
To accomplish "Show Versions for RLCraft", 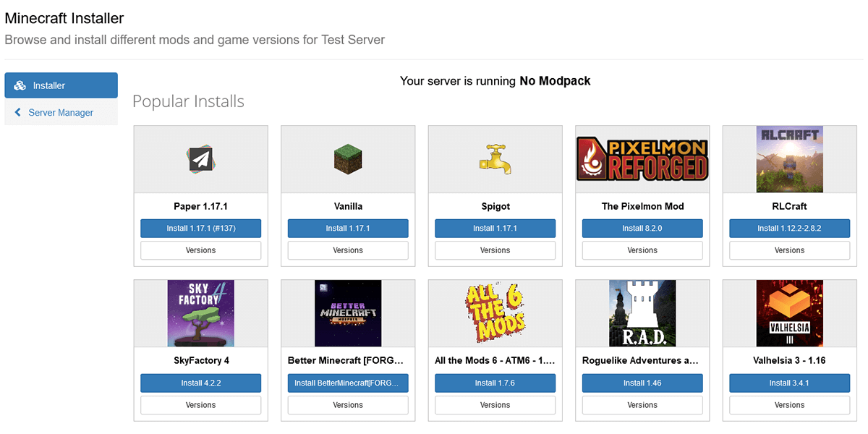I will click(x=790, y=250).
